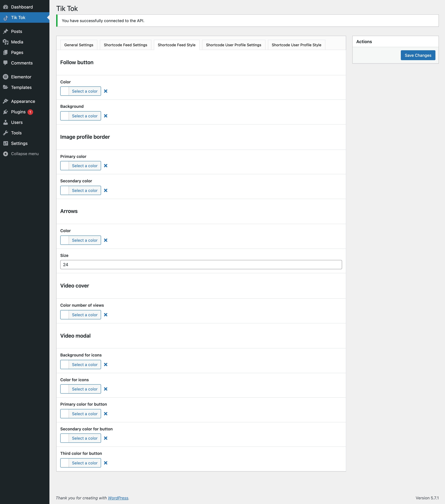Open color swatch for Color for icons
This screenshot has width=445, height=504.
[x=65, y=389]
